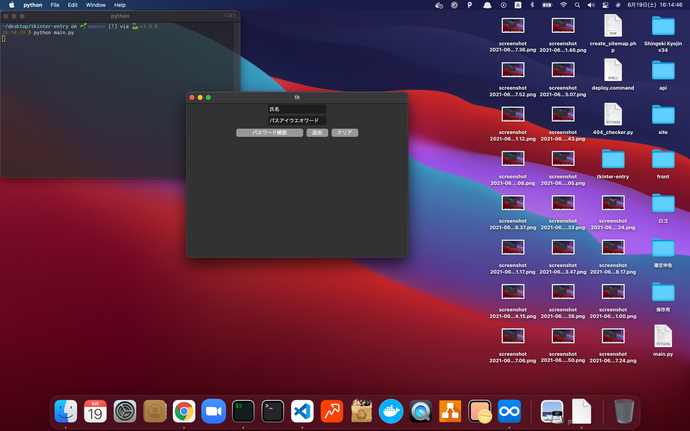This screenshot has width=690, height=431.
Task: Open the Edit menu
Action: point(73,5)
